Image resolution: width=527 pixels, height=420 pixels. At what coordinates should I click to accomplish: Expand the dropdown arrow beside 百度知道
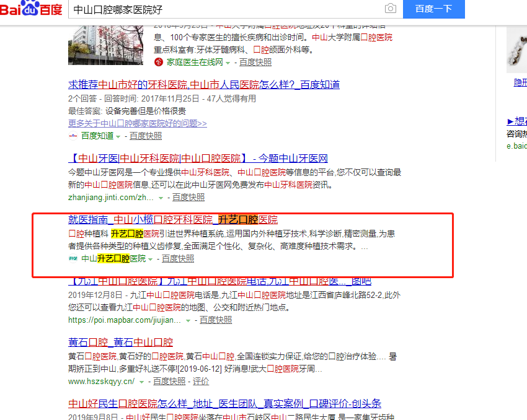pyautogui.click(x=118, y=137)
